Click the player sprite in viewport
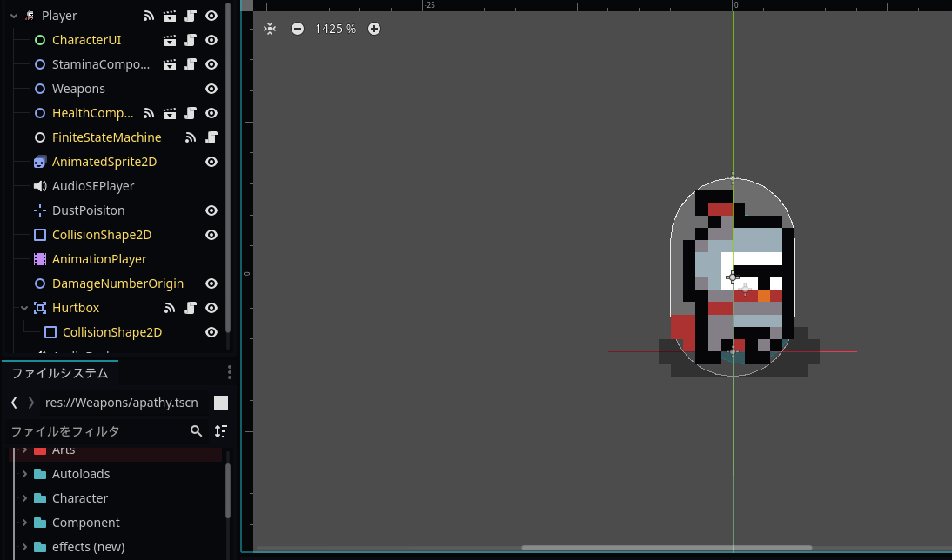The width and height of the screenshot is (952, 560). tap(733, 277)
